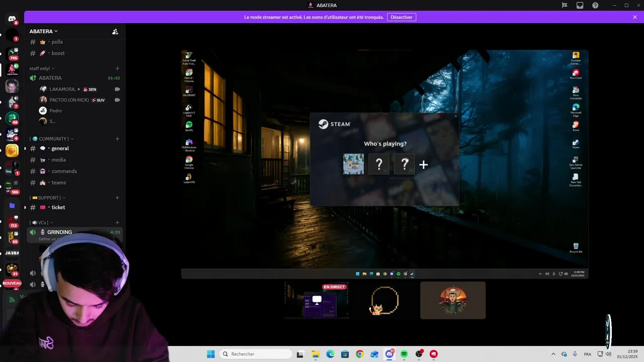Click the plus to add Steam profile

pos(424,164)
